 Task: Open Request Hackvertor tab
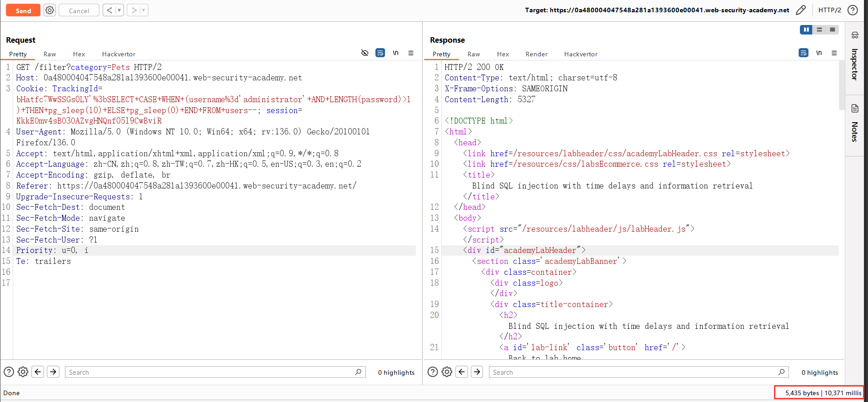pos(119,54)
